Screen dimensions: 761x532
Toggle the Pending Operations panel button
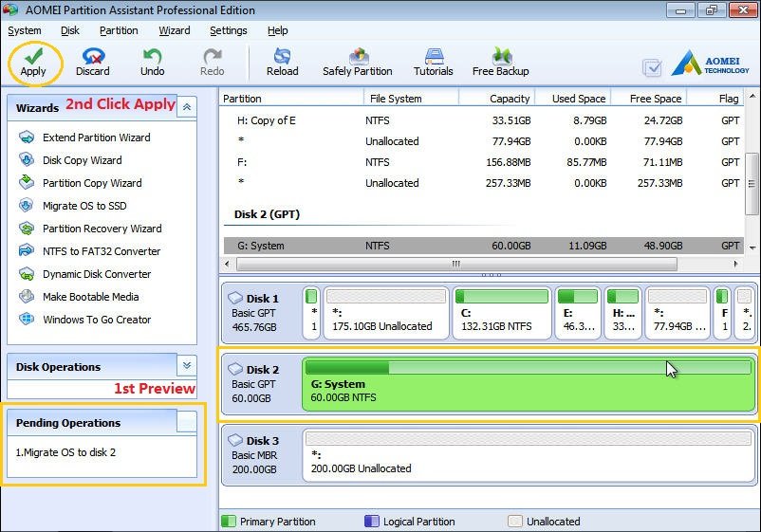(187, 421)
